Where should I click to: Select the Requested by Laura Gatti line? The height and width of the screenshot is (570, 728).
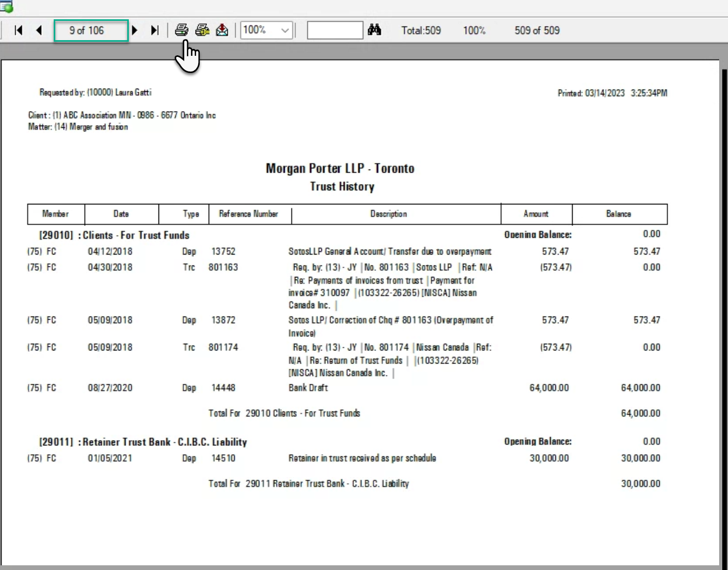point(95,92)
